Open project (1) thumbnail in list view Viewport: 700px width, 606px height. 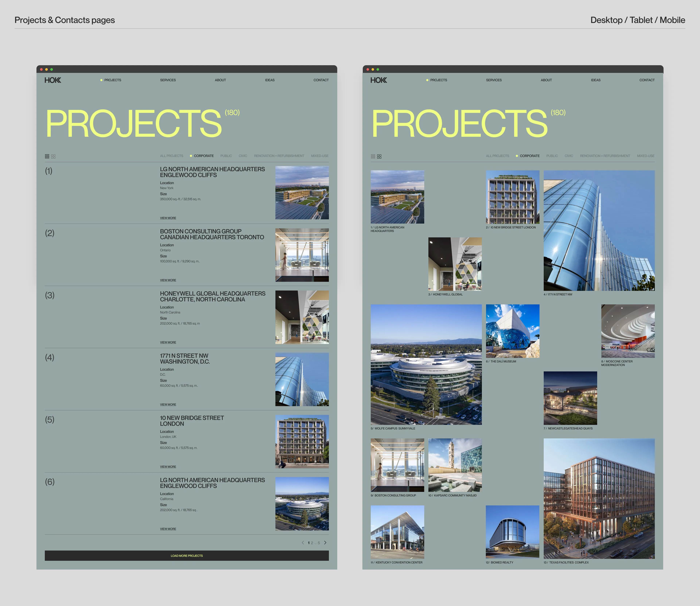302,193
